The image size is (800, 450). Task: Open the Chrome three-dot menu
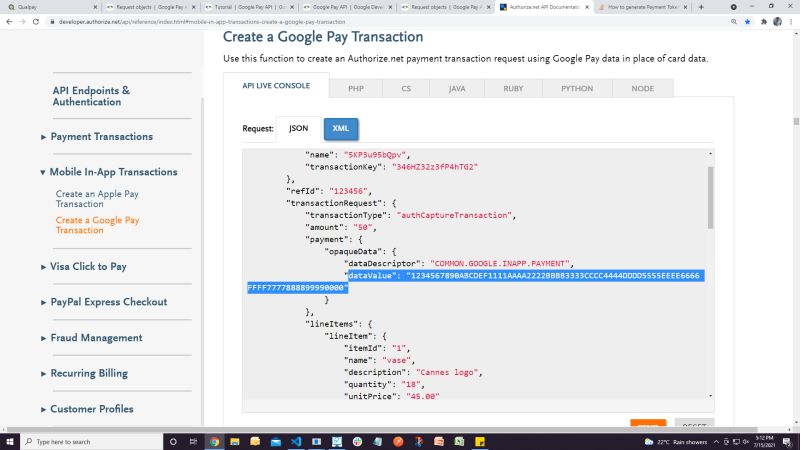coord(791,22)
